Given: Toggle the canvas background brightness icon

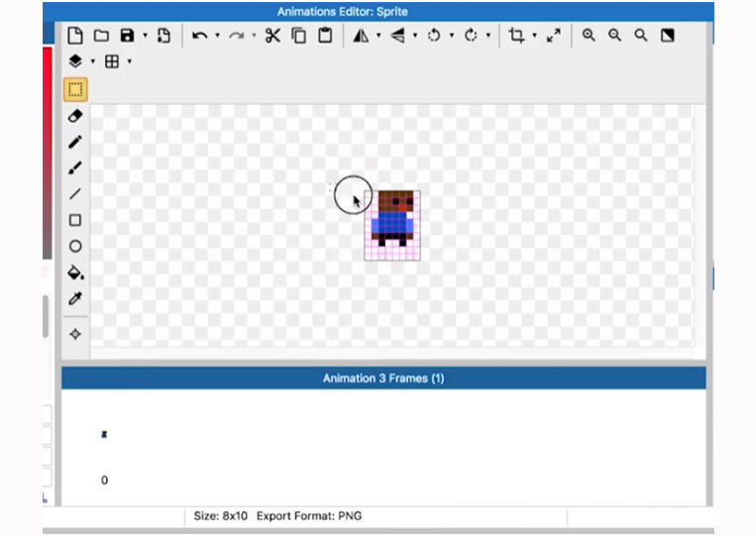Looking at the screenshot, I should 667,36.
